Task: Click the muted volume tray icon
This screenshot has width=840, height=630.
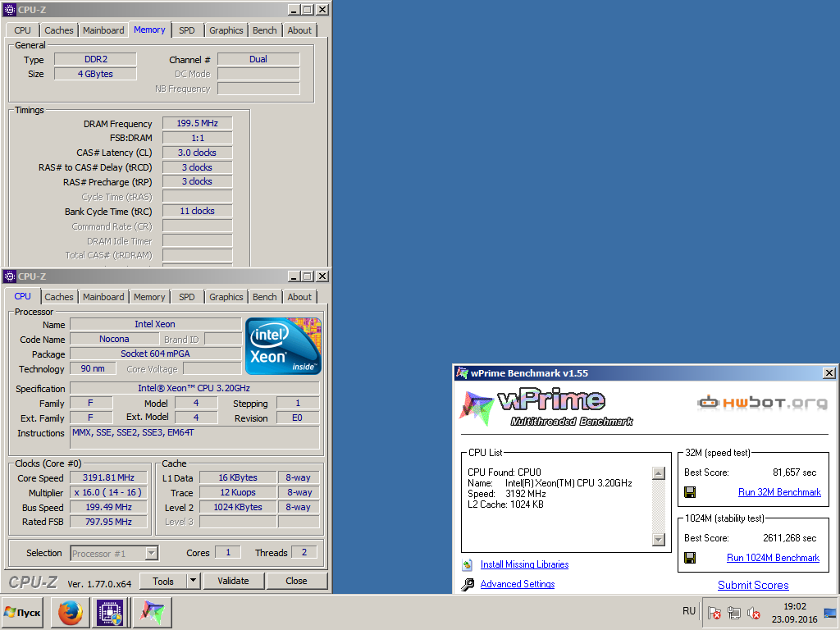Action: [754, 612]
